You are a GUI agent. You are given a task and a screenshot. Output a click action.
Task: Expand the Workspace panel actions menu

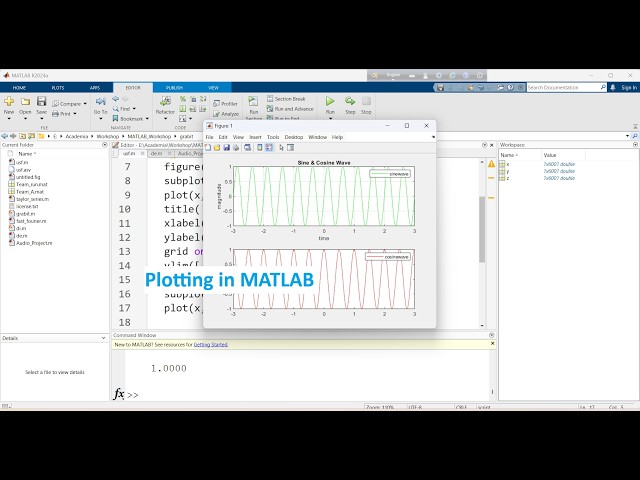pyautogui.click(x=635, y=145)
